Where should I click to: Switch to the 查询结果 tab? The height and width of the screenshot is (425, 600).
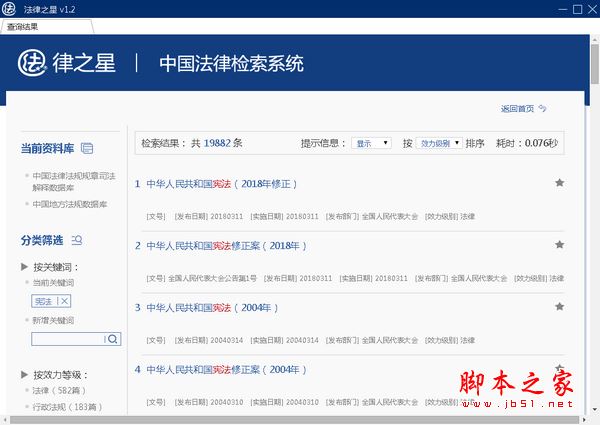pyautogui.click(x=46, y=27)
